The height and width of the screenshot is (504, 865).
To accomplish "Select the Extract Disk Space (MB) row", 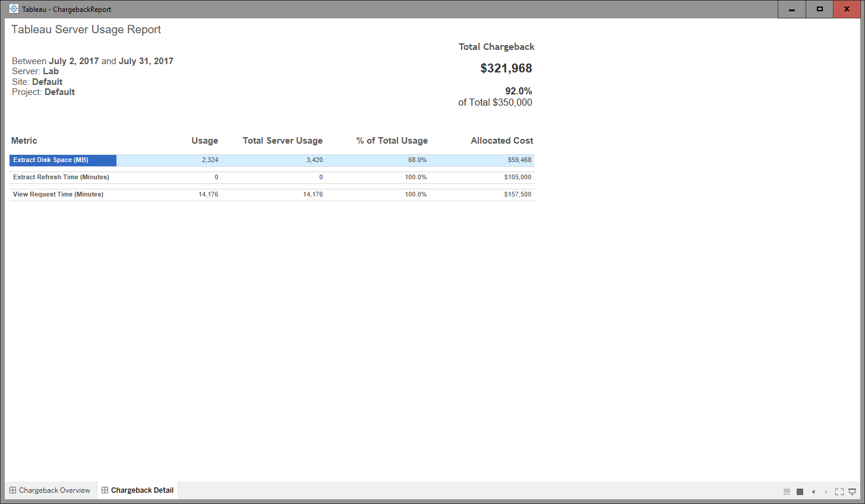I will click(x=272, y=160).
